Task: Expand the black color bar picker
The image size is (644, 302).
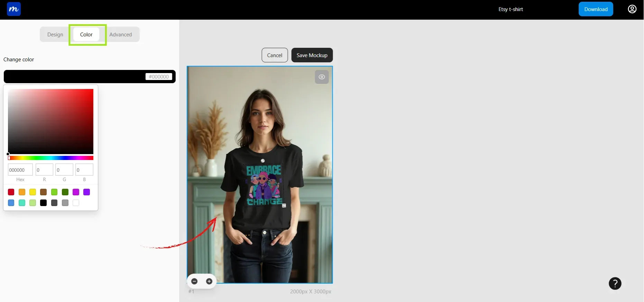Action: (x=76, y=77)
